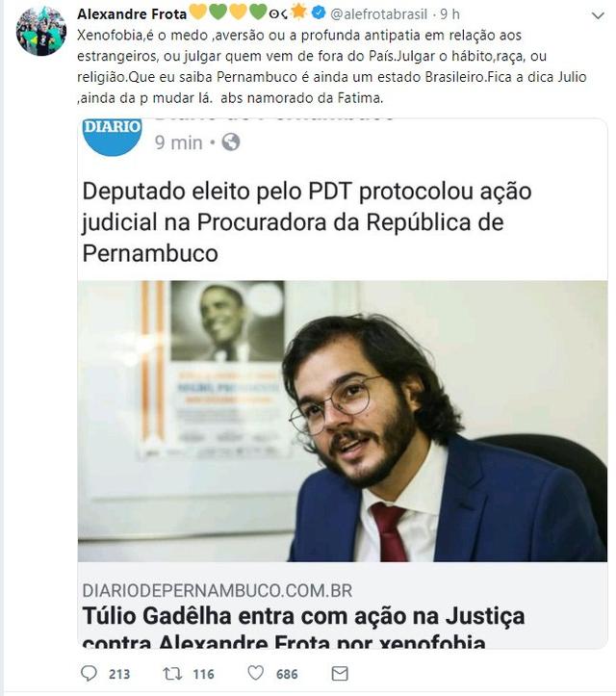This screenshot has height=696, width=616.
Task: Open the 213 replies count
Action: pyautogui.click(x=119, y=674)
